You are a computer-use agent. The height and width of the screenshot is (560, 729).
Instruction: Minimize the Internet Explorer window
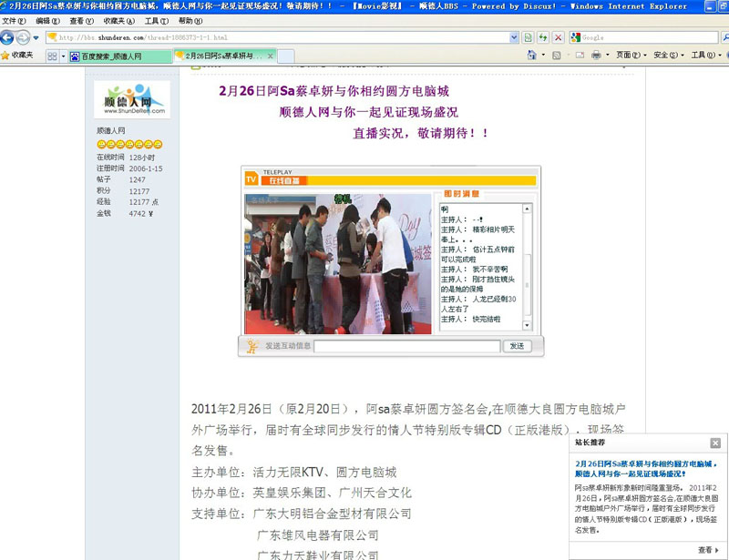tap(710, 6)
